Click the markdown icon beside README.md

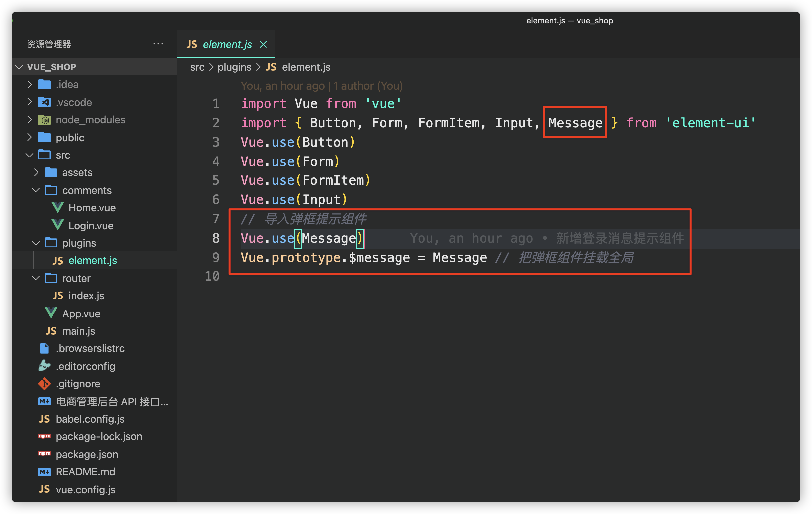[x=44, y=472]
